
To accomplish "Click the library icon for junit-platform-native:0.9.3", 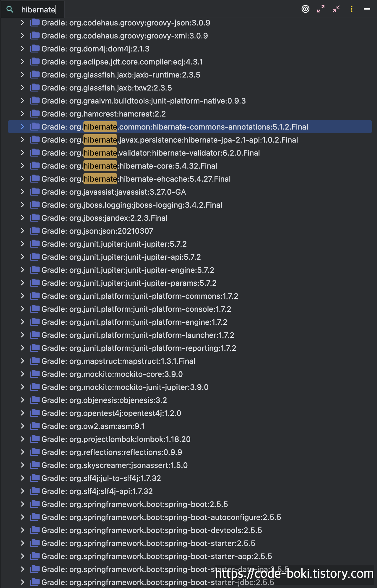I will [x=35, y=101].
